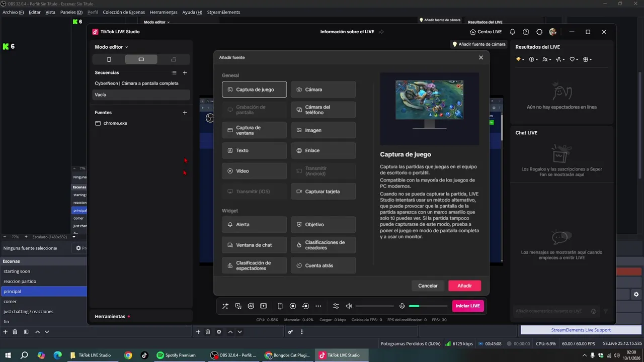Open Herramientas menu in OBS

click(x=164, y=12)
